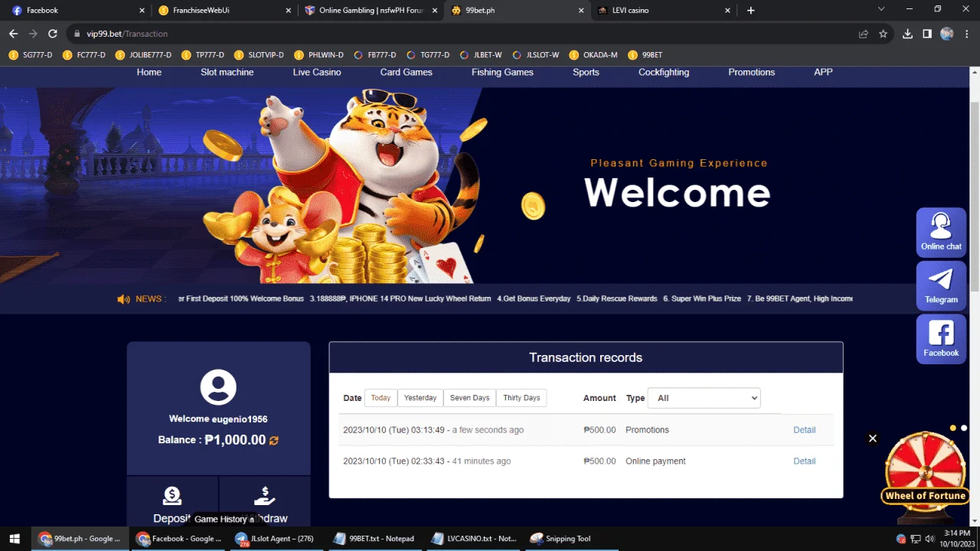Click the 'Welcome eugenio1956' username text
Viewport: 980px width, 551px height.
point(218,419)
